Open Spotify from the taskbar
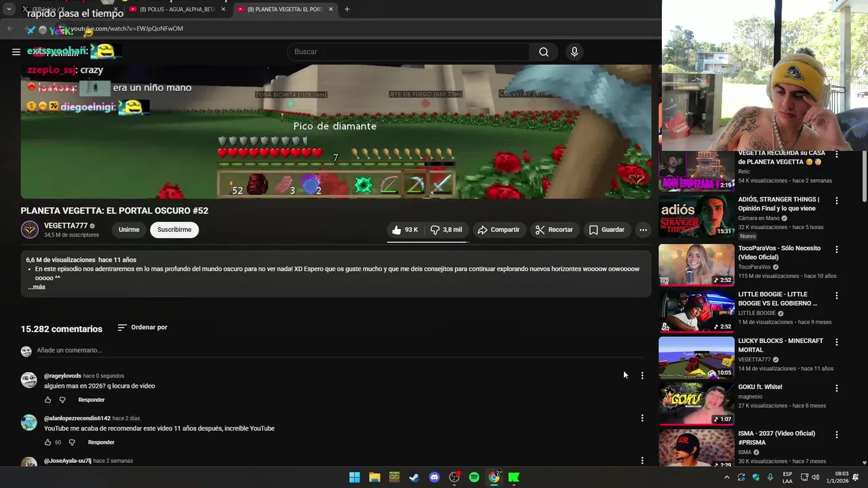This screenshot has width=868, height=488. pyautogui.click(x=474, y=477)
